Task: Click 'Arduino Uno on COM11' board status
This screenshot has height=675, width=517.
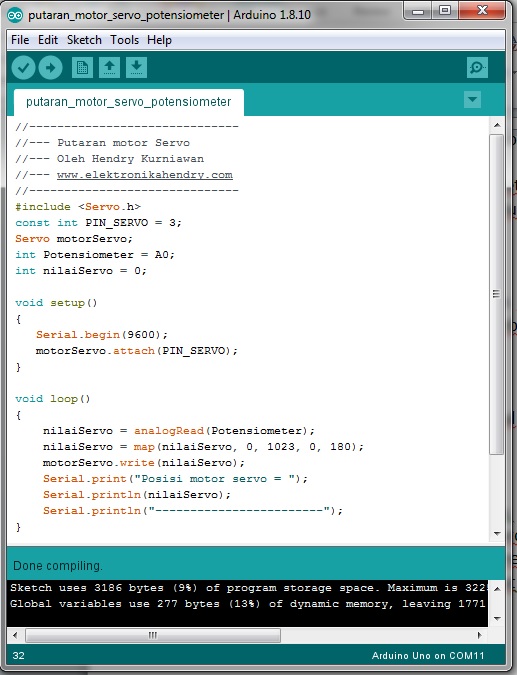Action: click(428, 656)
